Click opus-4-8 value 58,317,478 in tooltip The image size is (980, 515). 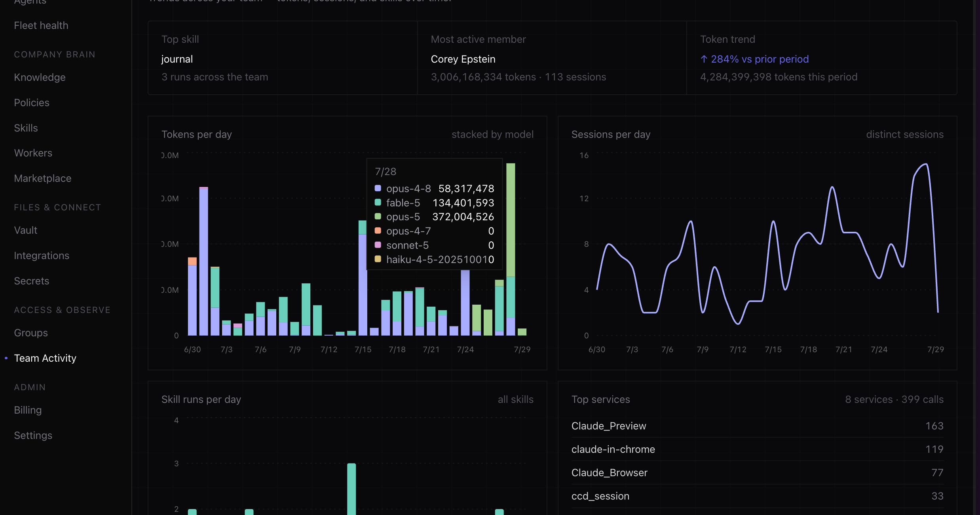click(x=466, y=189)
